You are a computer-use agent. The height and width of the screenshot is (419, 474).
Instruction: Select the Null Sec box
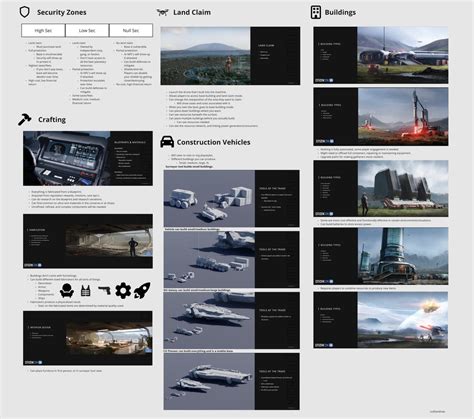pyautogui.click(x=131, y=30)
